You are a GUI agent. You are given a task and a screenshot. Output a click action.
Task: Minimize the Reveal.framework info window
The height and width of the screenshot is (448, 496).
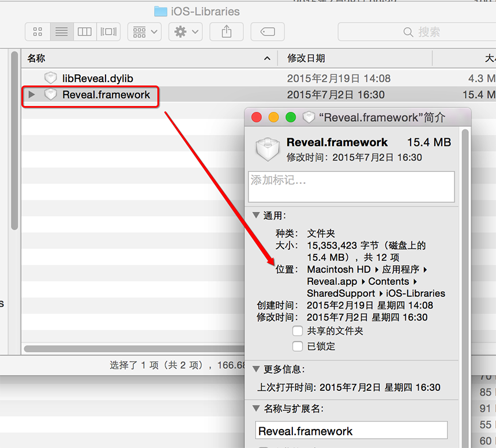click(273, 117)
